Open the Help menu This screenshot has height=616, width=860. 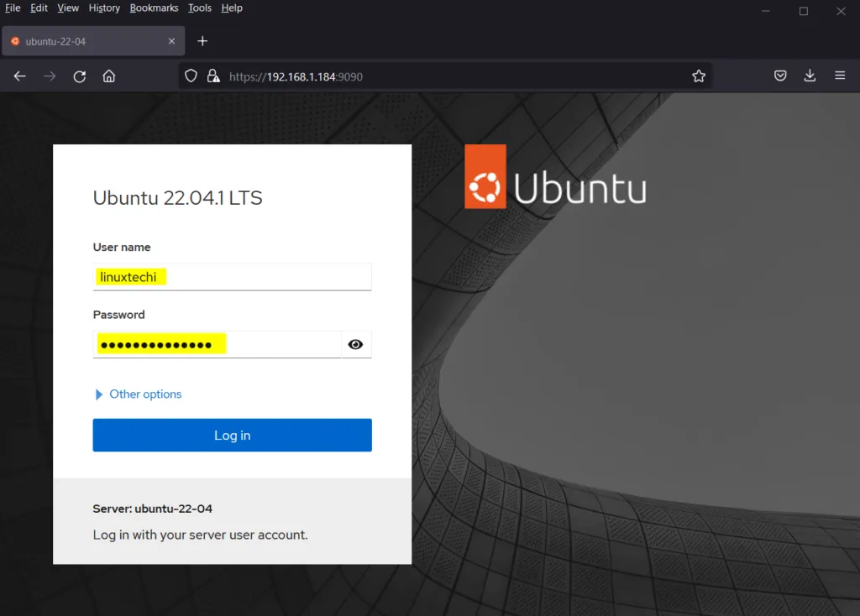(x=232, y=8)
